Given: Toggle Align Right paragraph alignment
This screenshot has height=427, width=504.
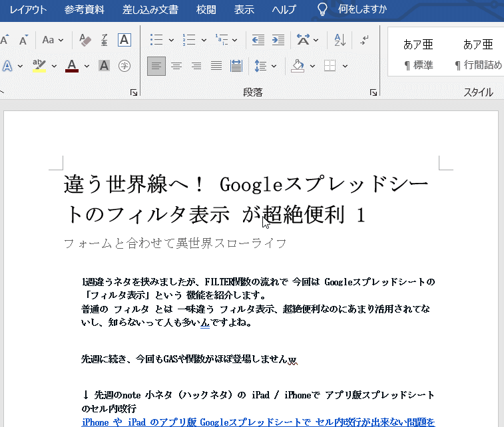Looking at the screenshot, I should [x=196, y=66].
